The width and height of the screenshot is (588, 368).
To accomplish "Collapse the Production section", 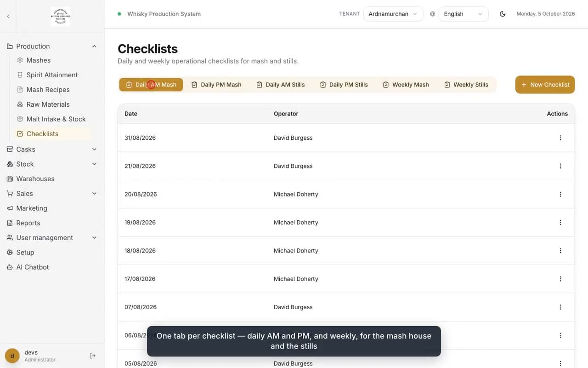I will click(52, 46).
